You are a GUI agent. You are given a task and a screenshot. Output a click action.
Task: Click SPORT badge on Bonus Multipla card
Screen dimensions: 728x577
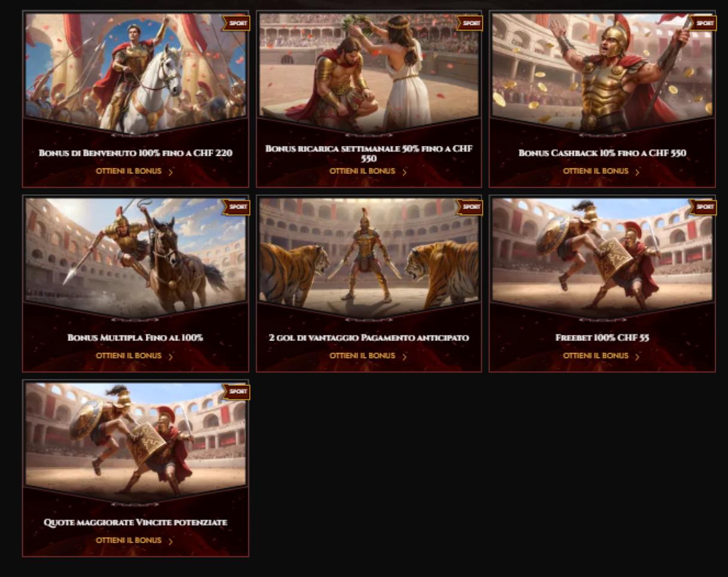coord(236,207)
